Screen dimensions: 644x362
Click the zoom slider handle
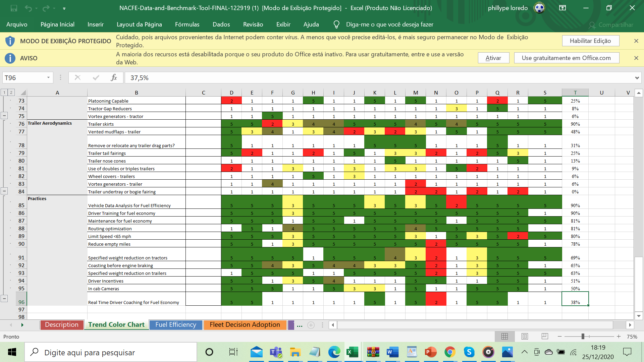point(583,336)
